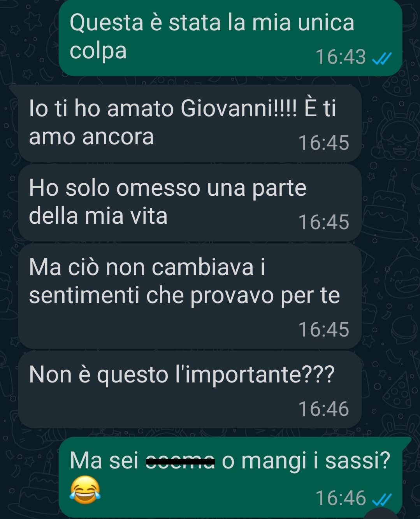Tap the "Questa è stata la mia unica colpa" message
The width and height of the screenshot is (420, 519).
coord(230,38)
